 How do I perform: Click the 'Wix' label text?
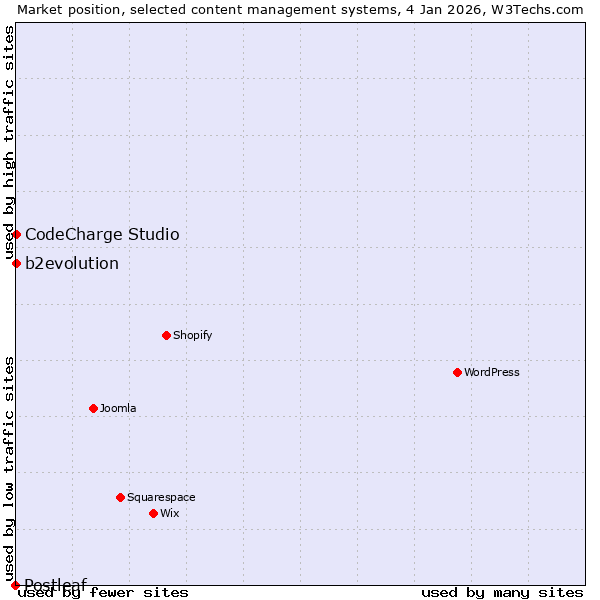click(170, 513)
